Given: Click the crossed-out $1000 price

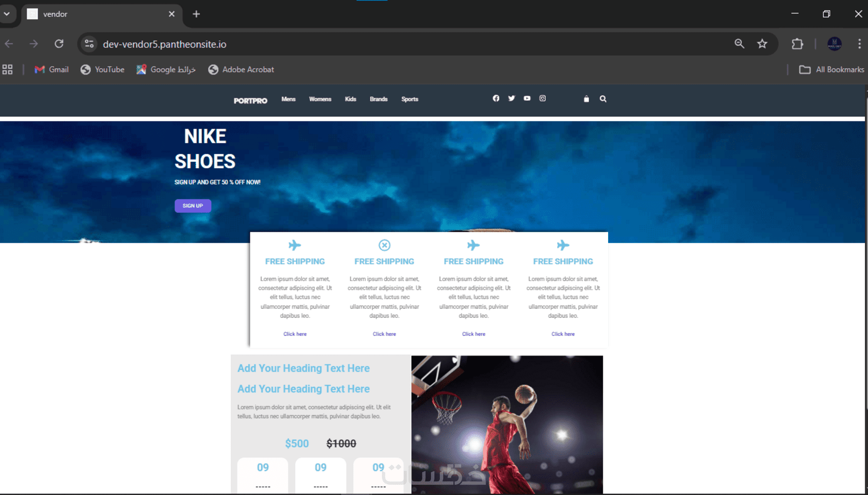Looking at the screenshot, I should 342,443.
